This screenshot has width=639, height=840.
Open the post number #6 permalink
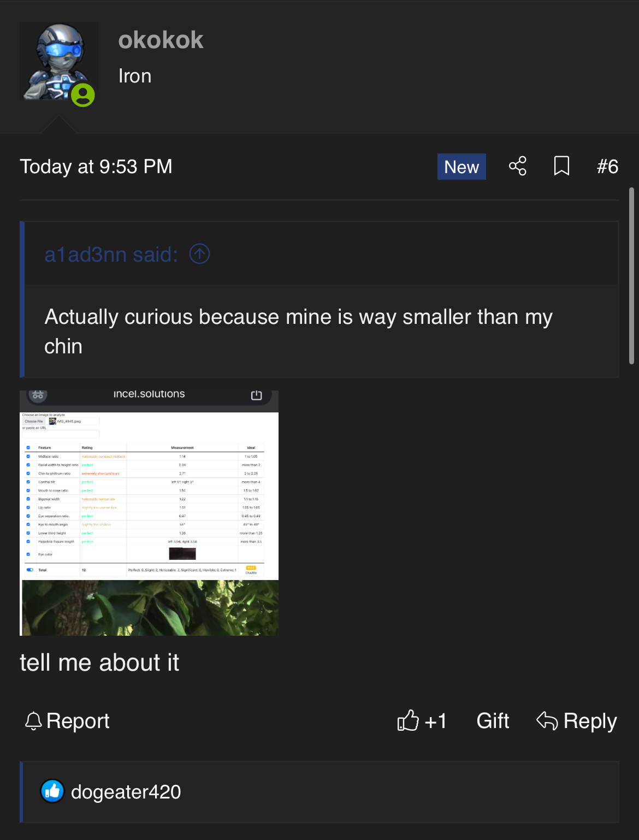tap(607, 166)
